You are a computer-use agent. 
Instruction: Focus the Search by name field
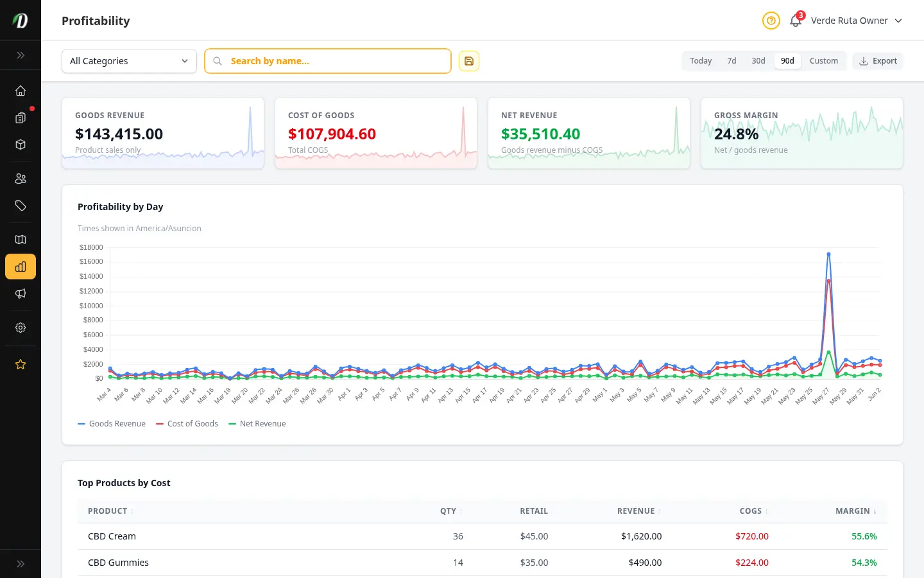(x=328, y=61)
